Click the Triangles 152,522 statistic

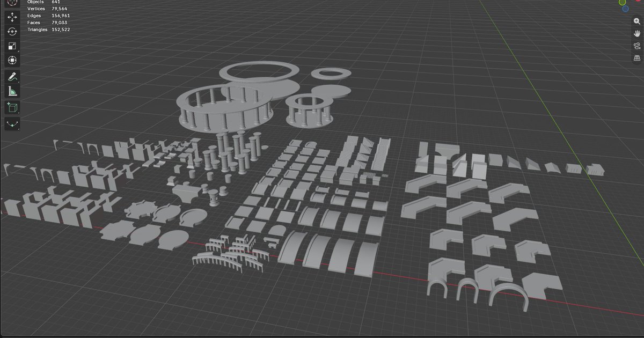[48, 30]
